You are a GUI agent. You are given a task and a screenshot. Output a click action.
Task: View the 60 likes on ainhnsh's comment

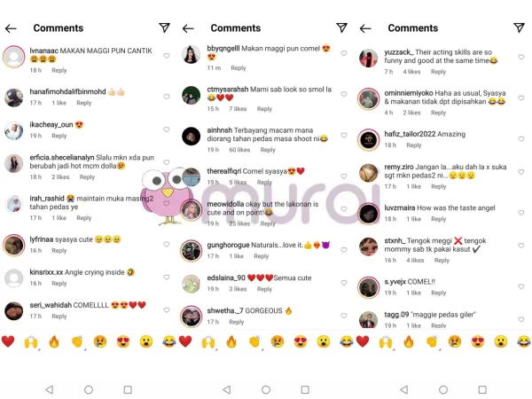click(x=239, y=150)
